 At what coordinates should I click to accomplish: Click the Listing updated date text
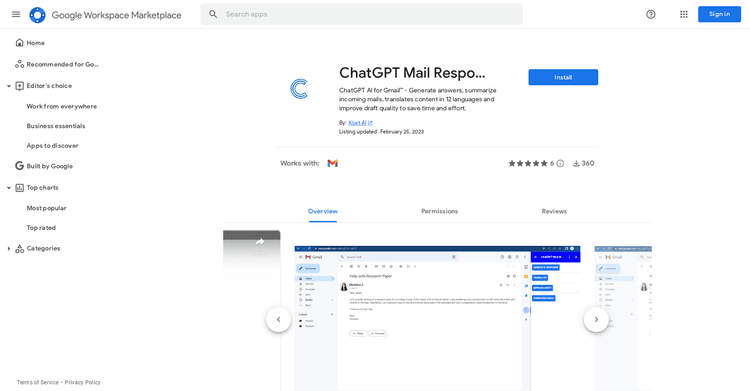point(381,132)
